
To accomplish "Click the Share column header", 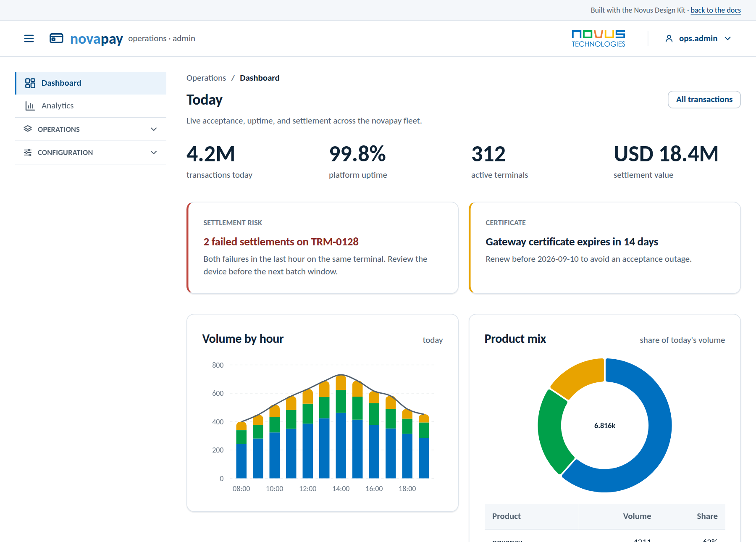I will pos(707,516).
